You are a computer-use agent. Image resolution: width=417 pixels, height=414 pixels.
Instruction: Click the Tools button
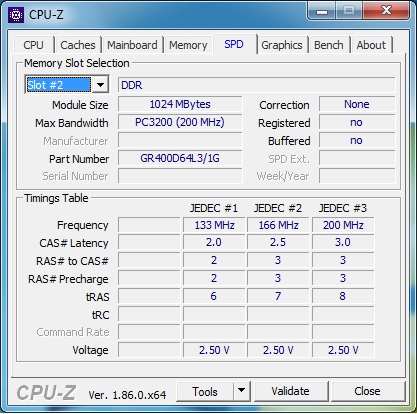[x=205, y=391]
